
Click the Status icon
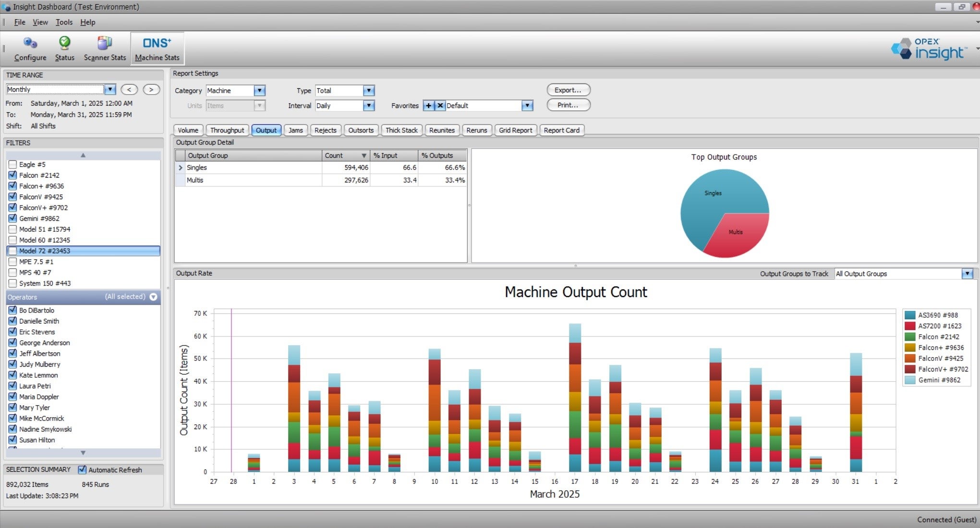pos(64,48)
